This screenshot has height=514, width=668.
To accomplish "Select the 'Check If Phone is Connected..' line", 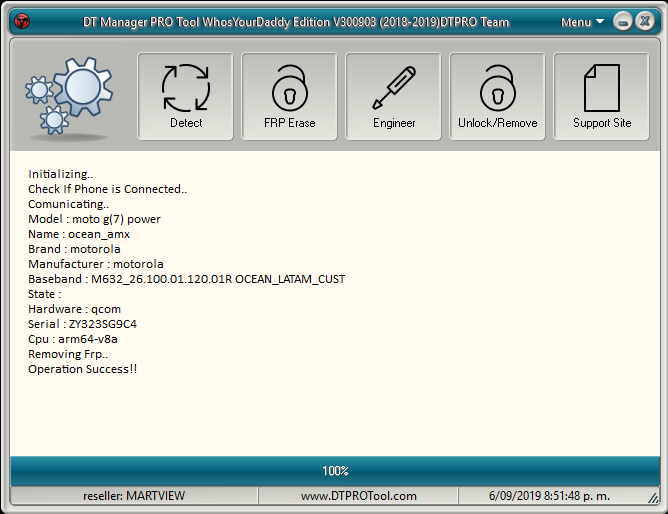I will (x=107, y=189).
